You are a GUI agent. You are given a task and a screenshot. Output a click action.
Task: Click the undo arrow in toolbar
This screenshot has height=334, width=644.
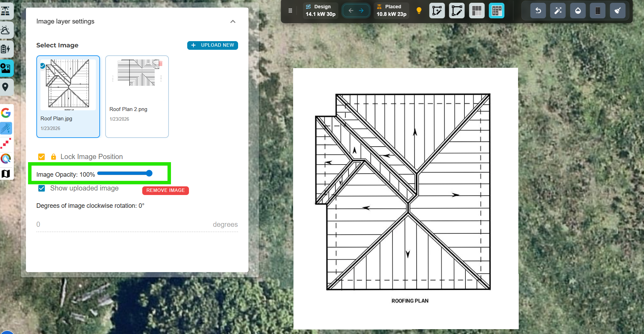point(538,11)
